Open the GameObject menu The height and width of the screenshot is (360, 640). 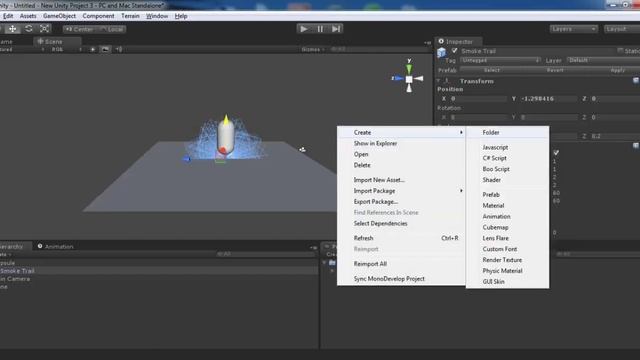tap(60, 16)
